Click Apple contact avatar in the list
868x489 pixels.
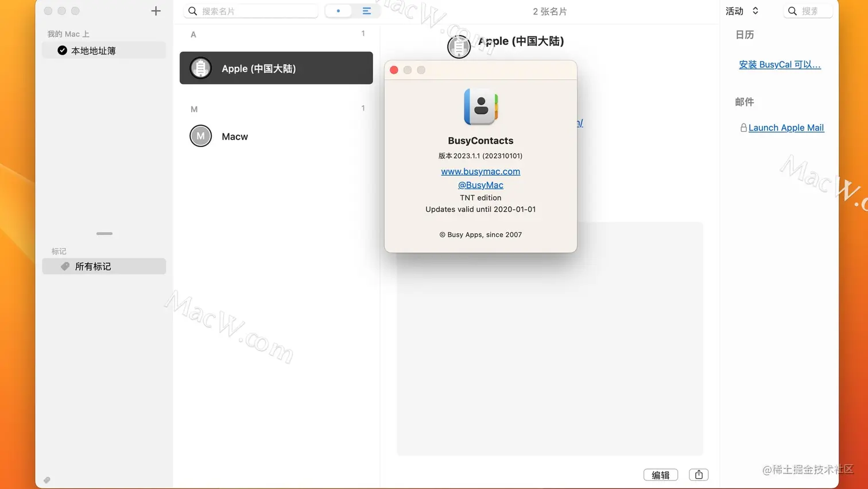[200, 68]
